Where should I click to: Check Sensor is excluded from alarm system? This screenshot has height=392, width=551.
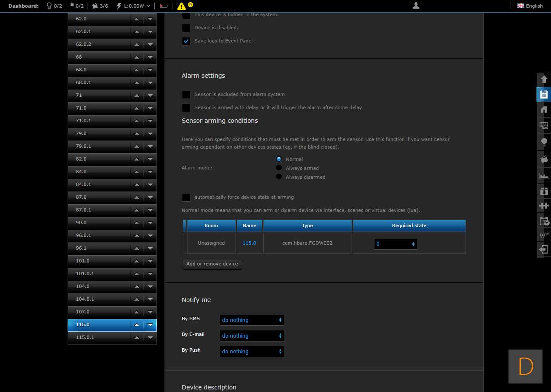186,94
